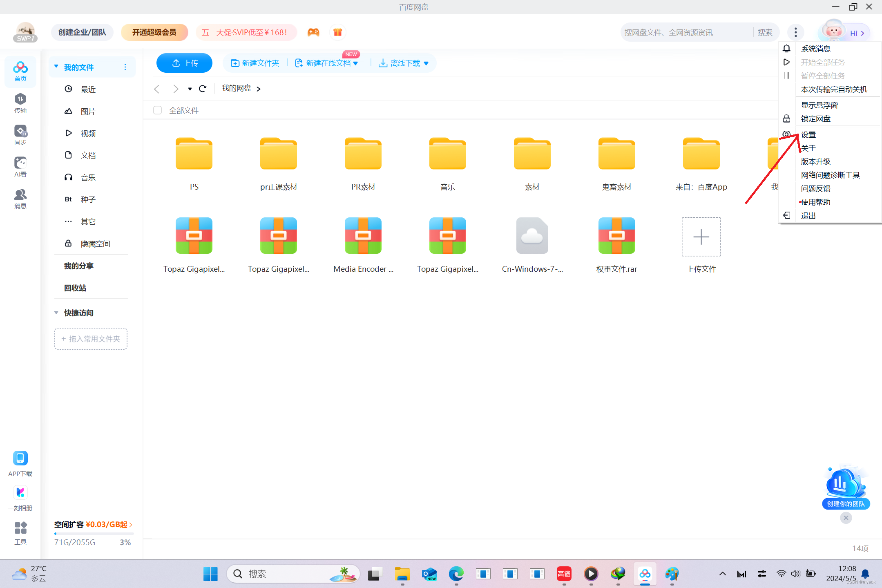The width and height of the screenshot is (882, 588).
Task: Open File Explorer from the taskbar
Action: (x=402, y=574)
